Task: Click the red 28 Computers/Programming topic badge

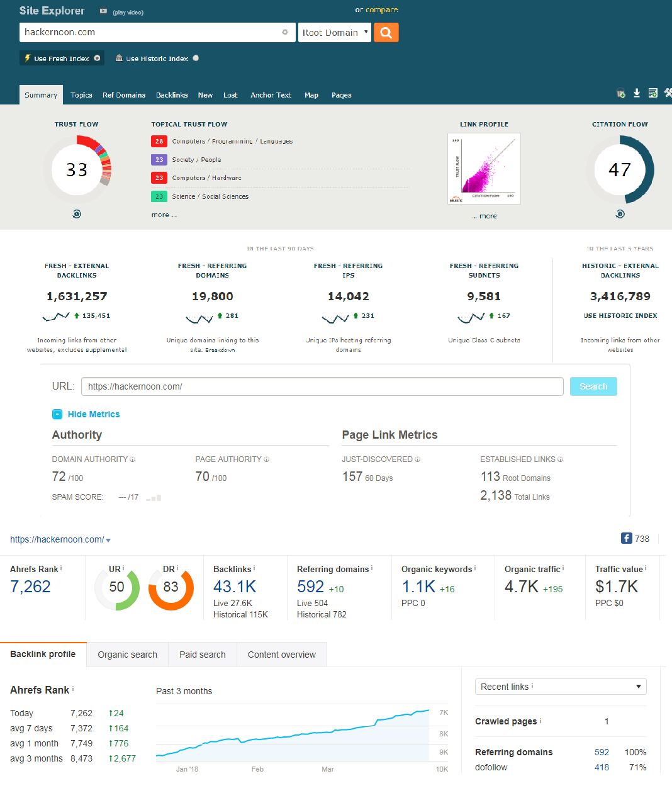Action: tap(159, 142)
